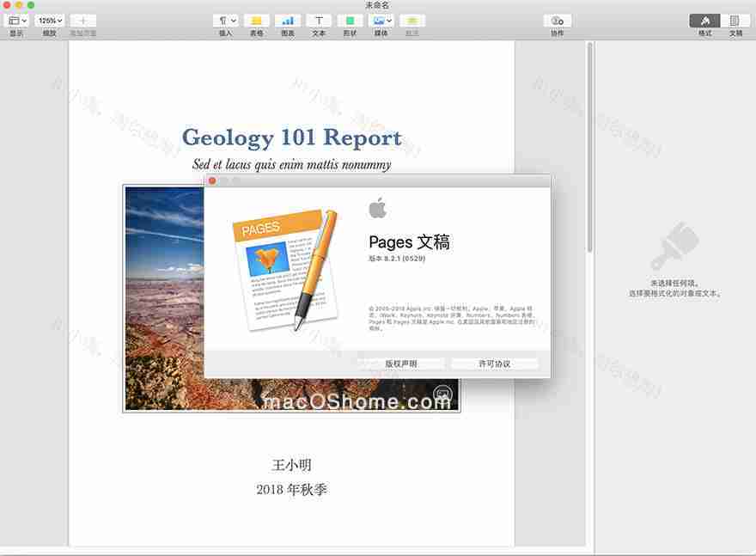Viewport: 756px width, 556px height.
Task: Click the image placeholder icon on photo
Action: click(442, 394)
